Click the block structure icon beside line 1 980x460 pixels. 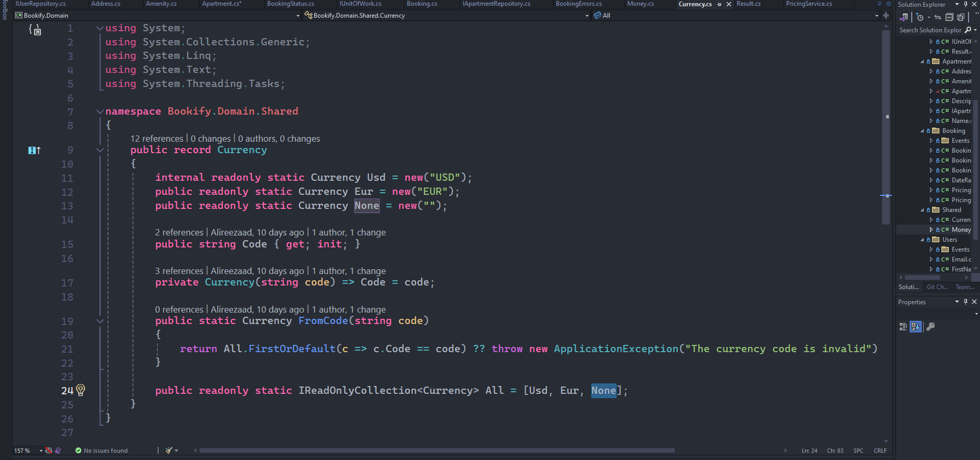click(35, 30)
